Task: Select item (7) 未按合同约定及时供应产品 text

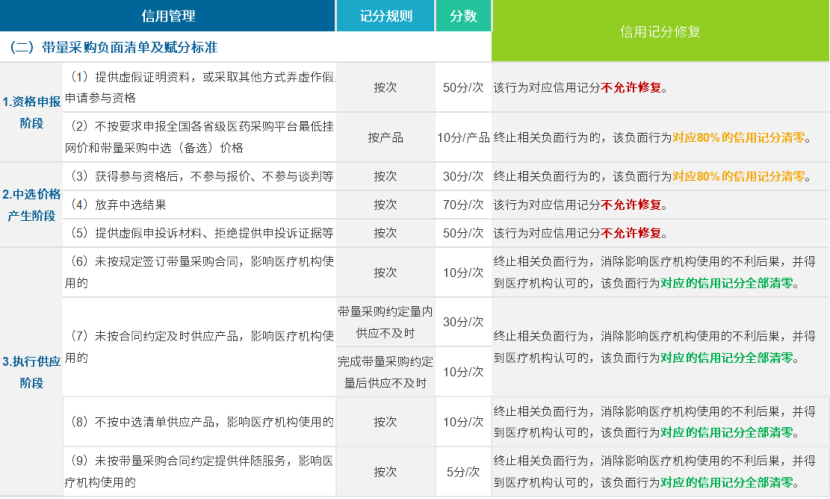Action: (x=200, y=347)
